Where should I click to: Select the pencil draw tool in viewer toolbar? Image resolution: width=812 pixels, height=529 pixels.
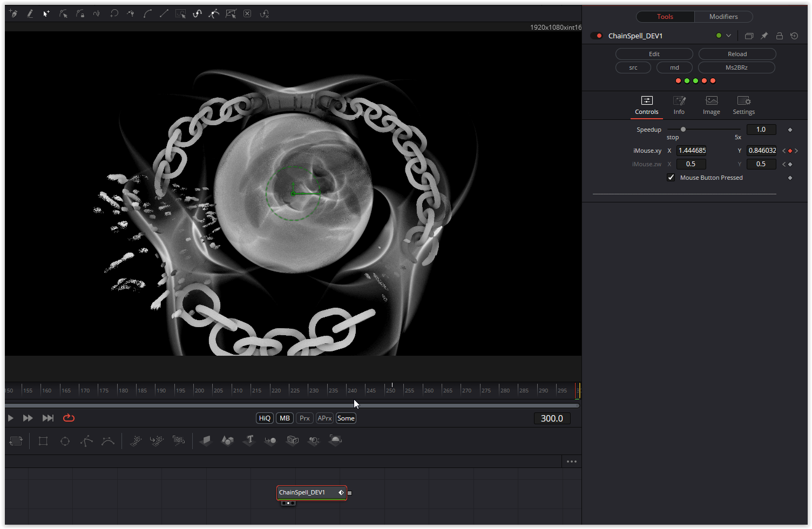[30, 13]
